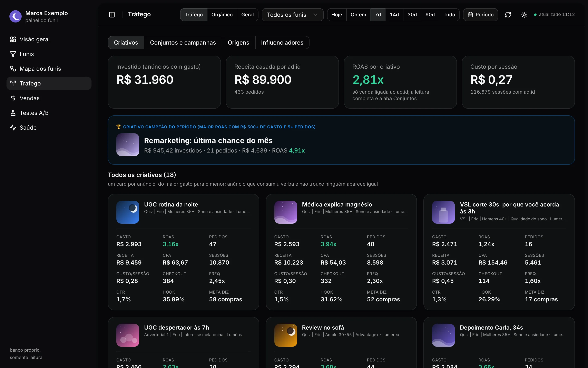The width and height of the screenshot is (588, 368).
Task: Toggle the sidebar collapse icon
Action: coord(112,15)
